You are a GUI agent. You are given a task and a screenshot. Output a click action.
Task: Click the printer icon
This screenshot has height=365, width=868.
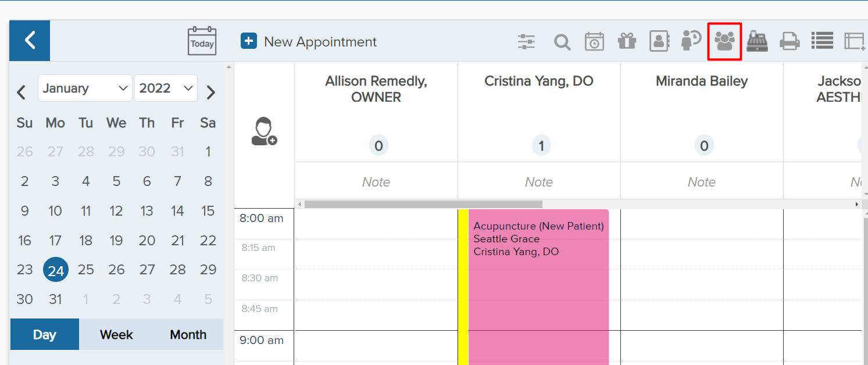click(x=790, y=42)
